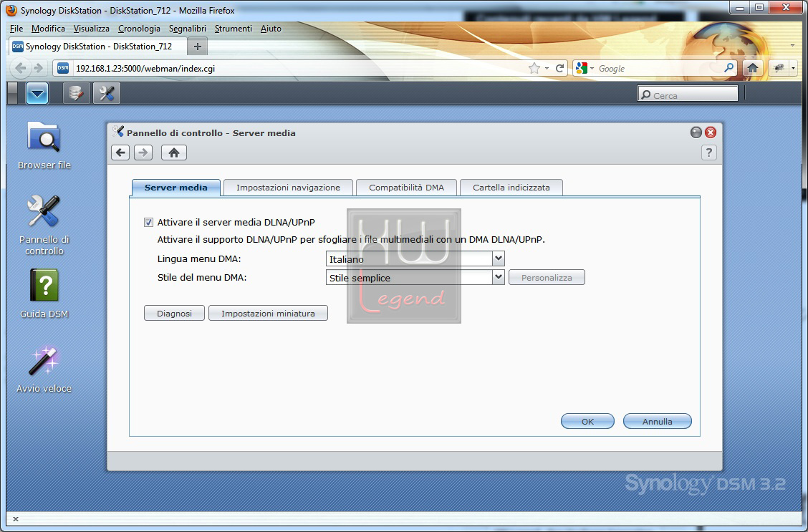Viewport: 808px width, 532px height.
Task: Open the Modifica menu
Action: [48, 29]
